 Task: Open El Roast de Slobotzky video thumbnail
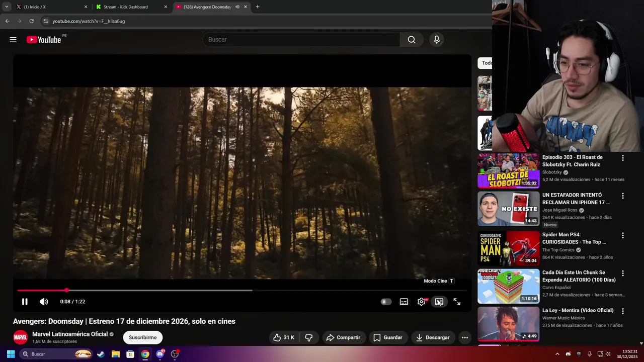(508, 170)
